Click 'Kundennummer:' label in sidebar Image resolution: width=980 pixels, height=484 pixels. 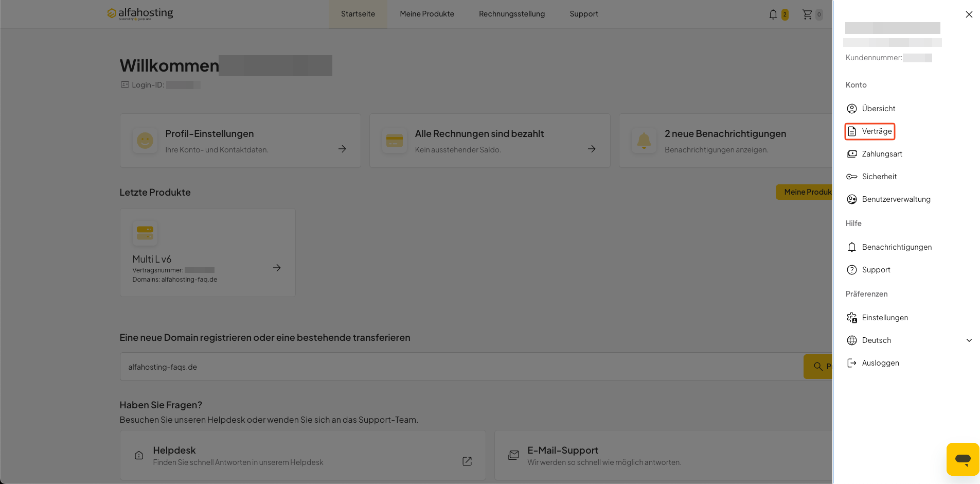pos(874,58)
